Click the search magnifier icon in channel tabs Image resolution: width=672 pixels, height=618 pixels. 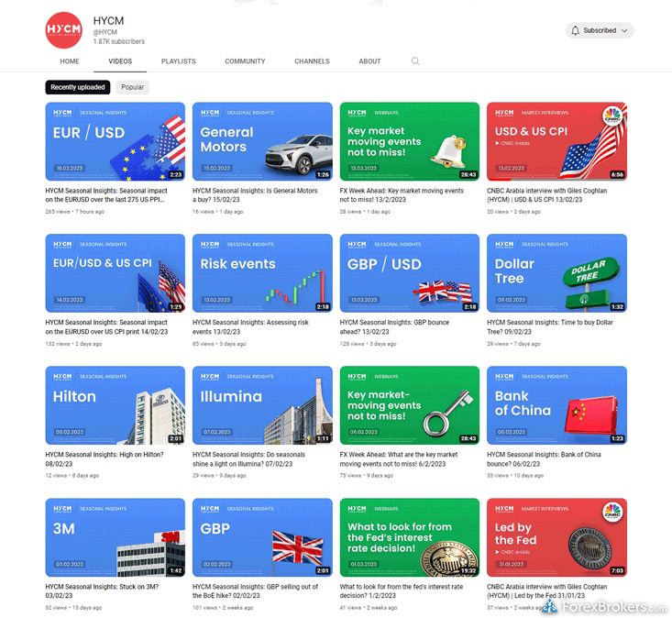point(415,61)
